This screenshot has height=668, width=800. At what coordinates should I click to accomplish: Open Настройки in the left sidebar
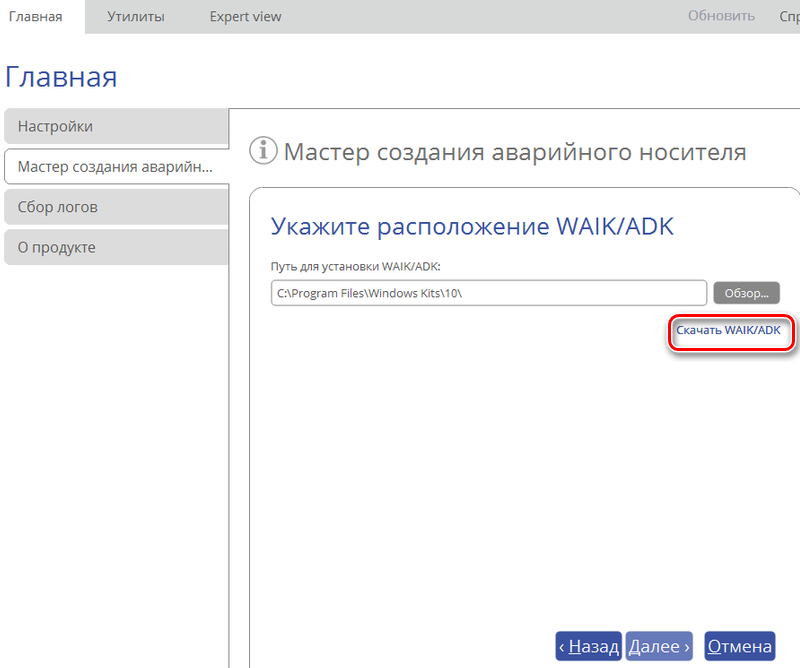115,127
